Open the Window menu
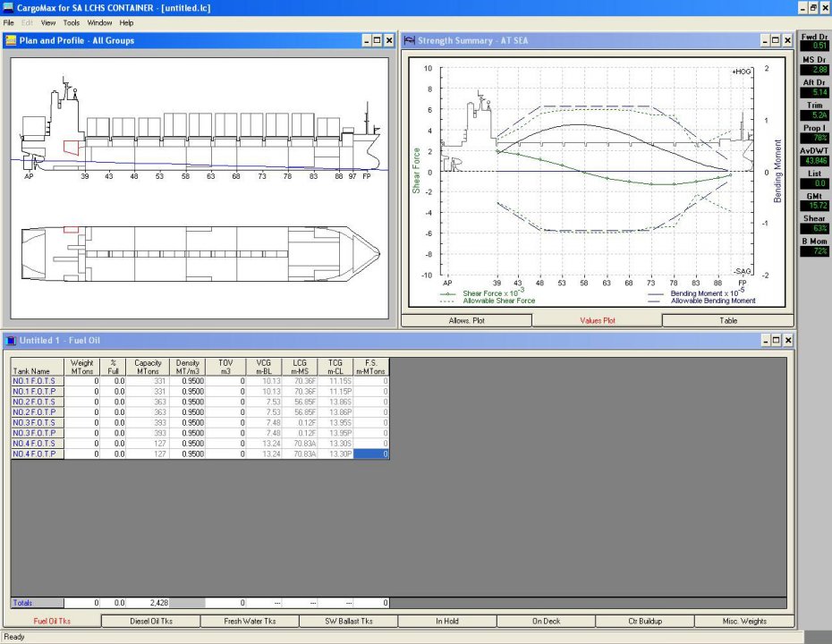This screenshot has height=644, width=832. (x=99, y=23)
